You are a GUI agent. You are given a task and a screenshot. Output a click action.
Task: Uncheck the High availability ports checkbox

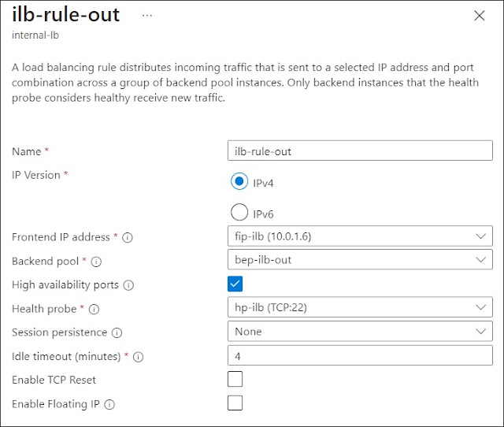click(235, 284)
